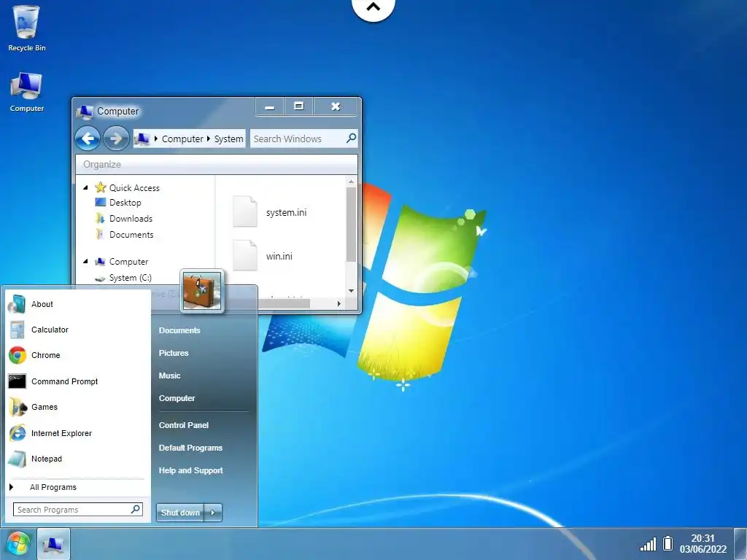747x560 pixels.
Task: Click the scroll-up arrow of the file list
Action: [x=351, y=182]
